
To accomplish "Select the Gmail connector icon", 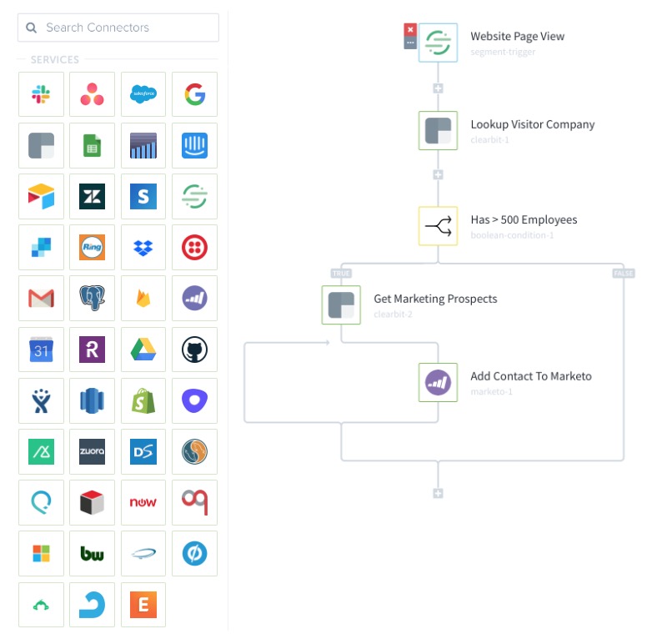I will pos(41,298).
